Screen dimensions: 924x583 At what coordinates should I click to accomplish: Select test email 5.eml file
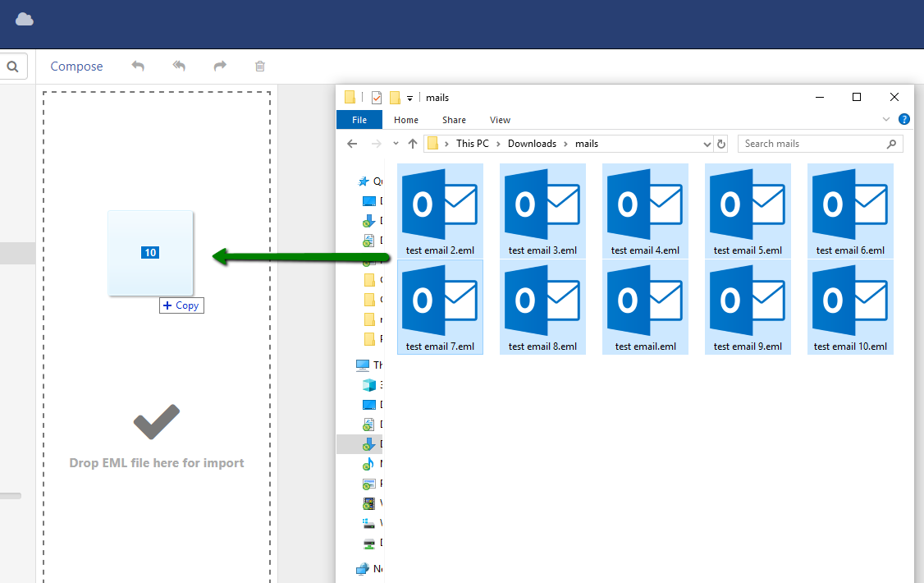(748, 211)
